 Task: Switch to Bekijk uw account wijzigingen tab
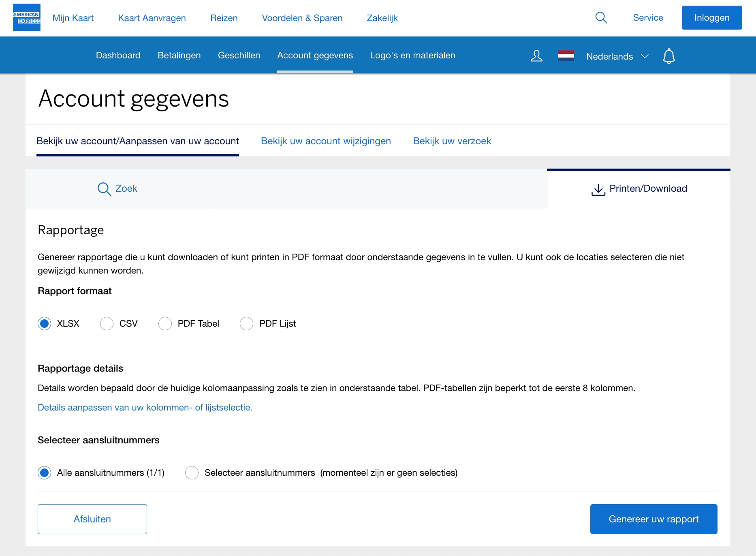tap(326, 141)
